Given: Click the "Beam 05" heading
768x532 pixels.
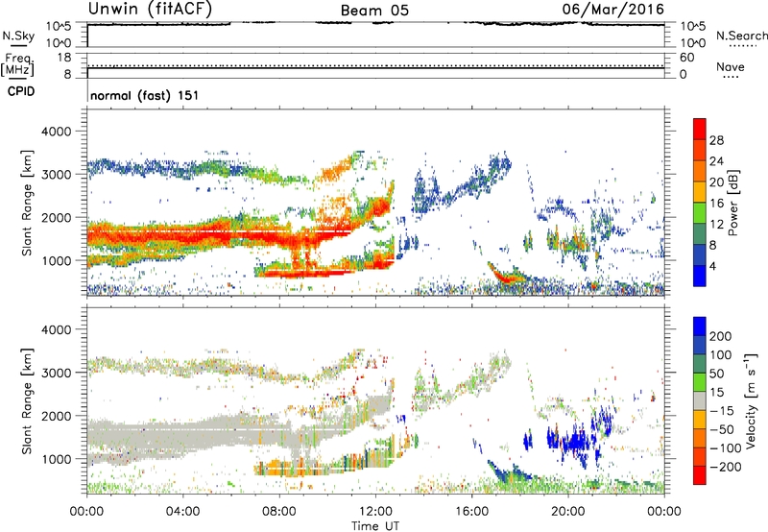Looking at the screenshot, I should pos(374,11).
